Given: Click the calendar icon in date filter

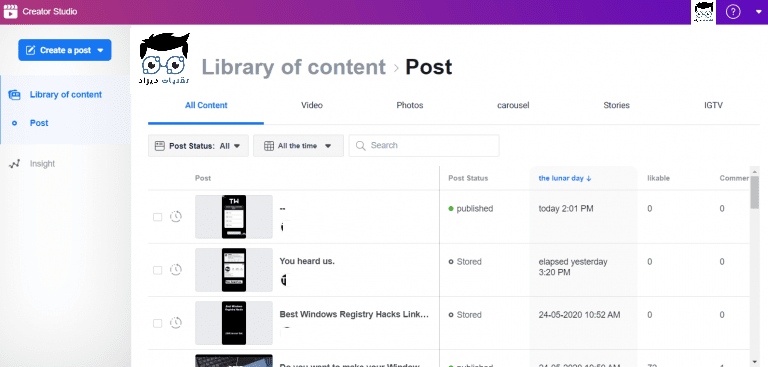Looking at the screenshot, I should pyautogui.click(x=269, y=146).
